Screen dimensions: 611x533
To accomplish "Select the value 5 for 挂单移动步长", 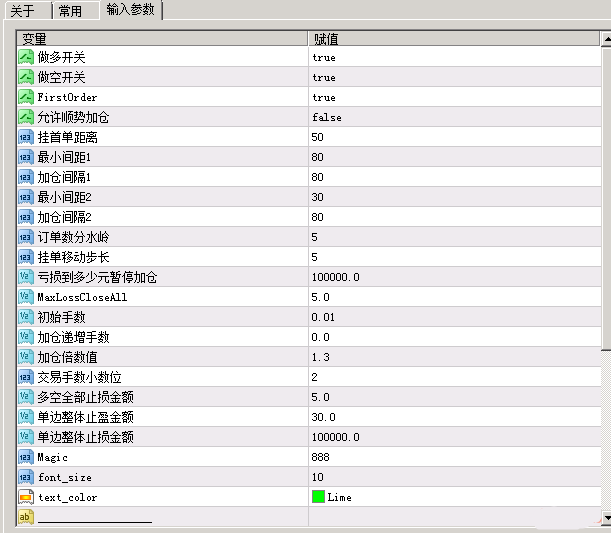I will (x=314, y=257).
